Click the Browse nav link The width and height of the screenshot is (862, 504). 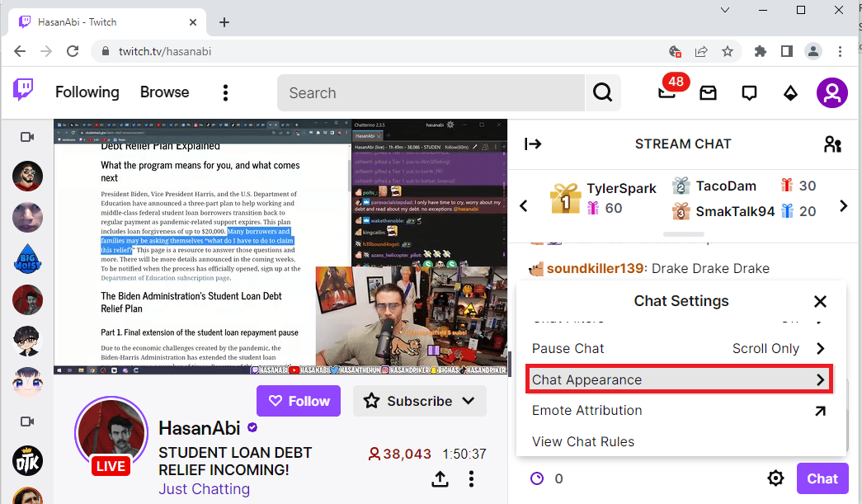pyautogui.click(x=164, y=92)
